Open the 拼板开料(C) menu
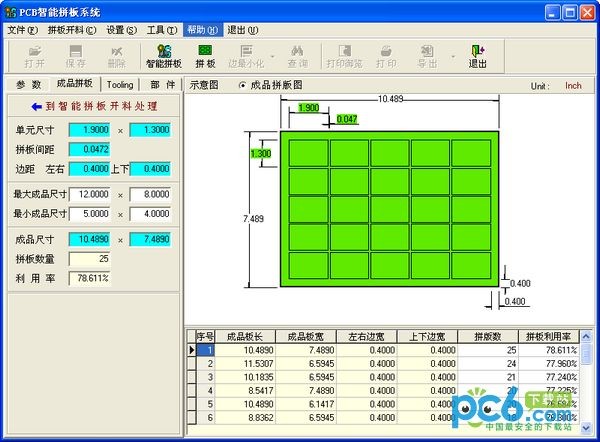600x442 pixels. tap(72, 30)
